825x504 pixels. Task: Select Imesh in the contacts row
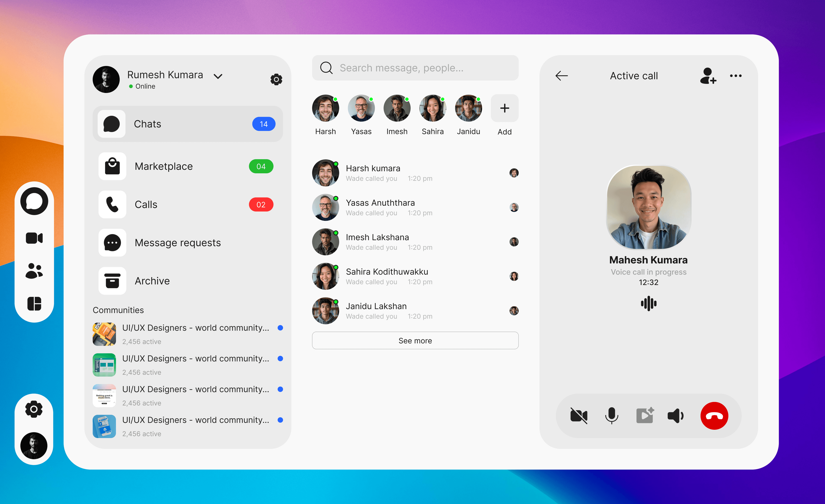[397, 115]
